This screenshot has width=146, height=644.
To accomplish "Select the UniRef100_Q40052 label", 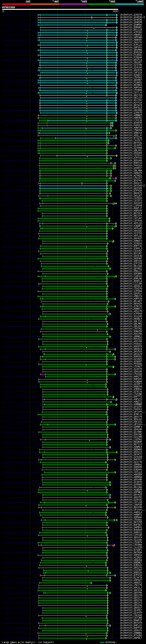I will tap(131, 497).
